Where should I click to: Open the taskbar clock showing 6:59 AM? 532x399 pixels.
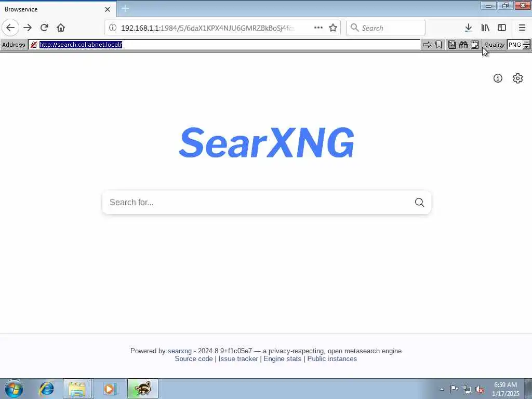506,389
